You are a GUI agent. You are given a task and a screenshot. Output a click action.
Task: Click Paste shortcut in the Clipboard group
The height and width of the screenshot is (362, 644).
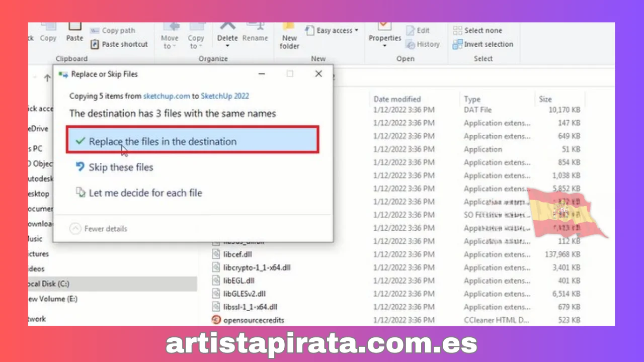point(119,44)
